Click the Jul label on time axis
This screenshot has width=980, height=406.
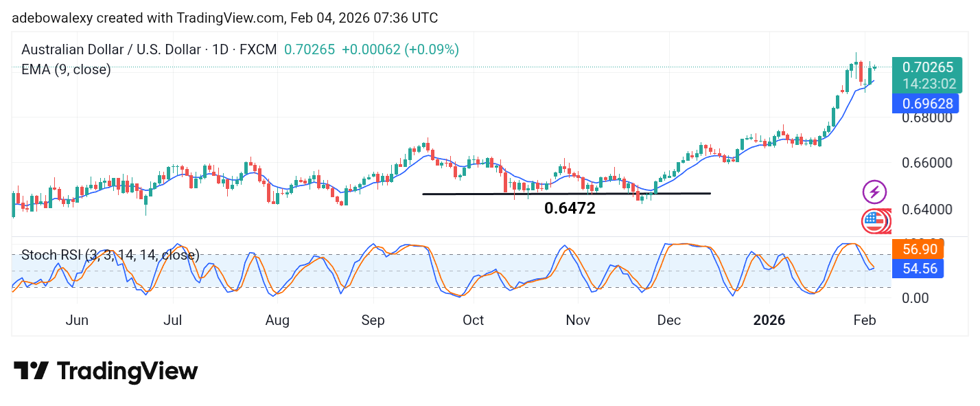click(x=173, y=320)
